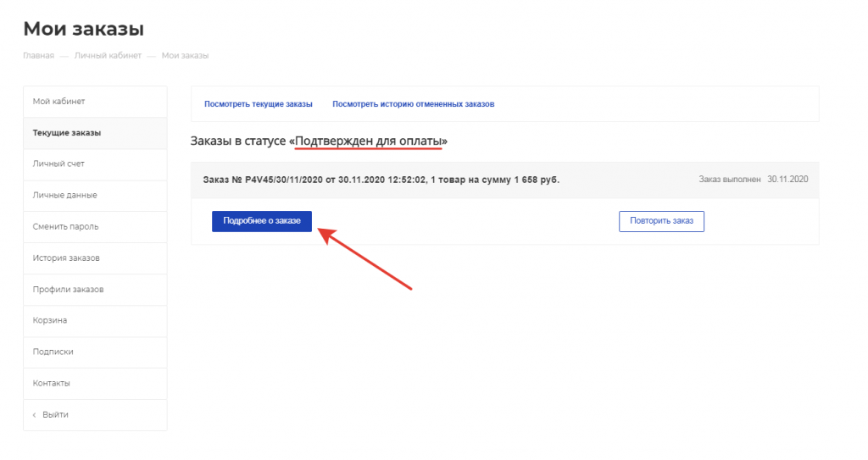The height and width of the screenshot is (460, 868).
Task: Click Посмотреть историю отмененных заказов link
Action: click(413, 104)
